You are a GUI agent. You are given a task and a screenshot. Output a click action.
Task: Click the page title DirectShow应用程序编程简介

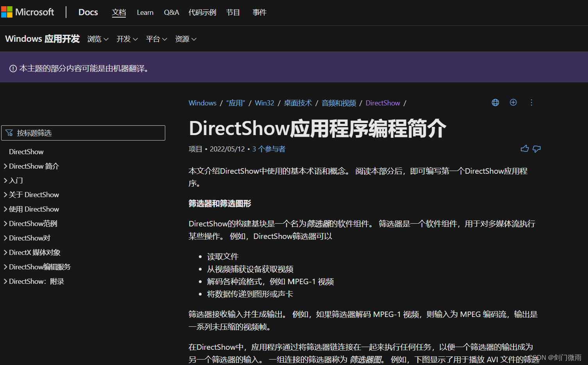317,128
